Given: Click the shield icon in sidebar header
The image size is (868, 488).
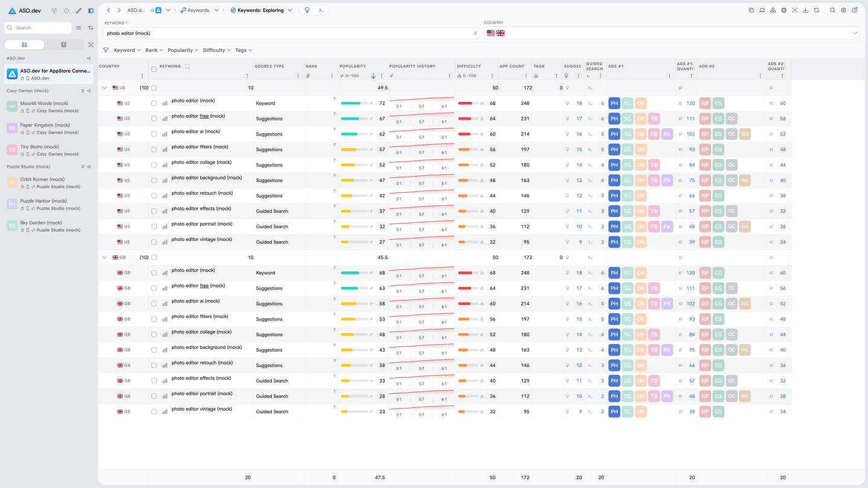Looking at the screenshot, I should pyautogui.click(x=66, y=11).
